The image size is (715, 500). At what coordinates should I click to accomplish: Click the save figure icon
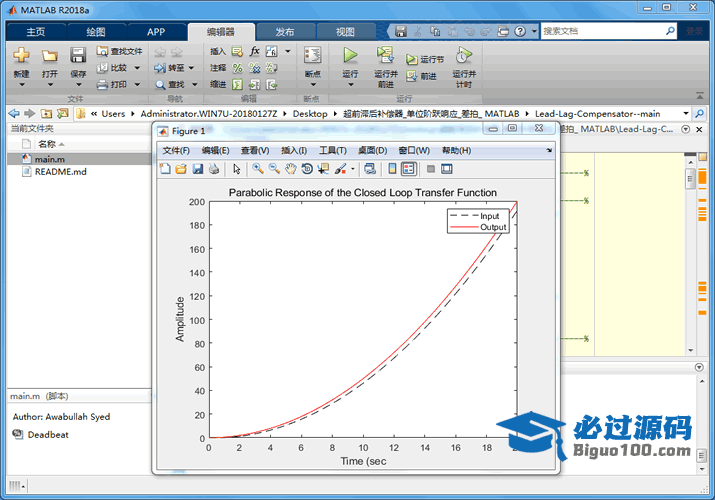[197, 169]
